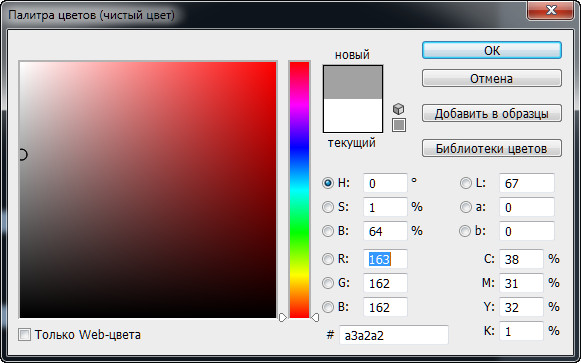The width and height of the screenshot is (581, 363).
Task: Click the новый label
Action: [x=352, y=55]
